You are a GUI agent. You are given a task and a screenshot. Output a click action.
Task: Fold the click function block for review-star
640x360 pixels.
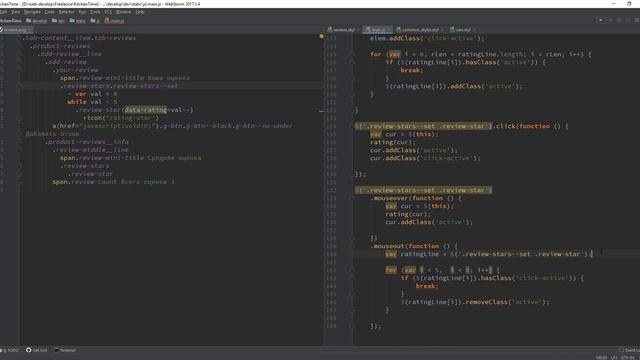(x=351, y=127)
